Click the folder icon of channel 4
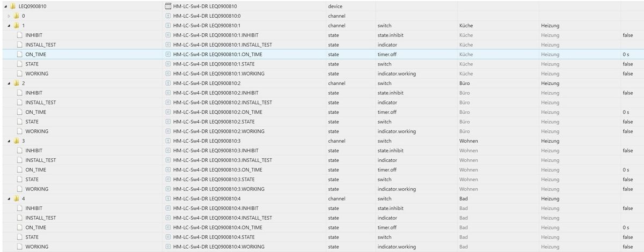 (x=17, y=199)
